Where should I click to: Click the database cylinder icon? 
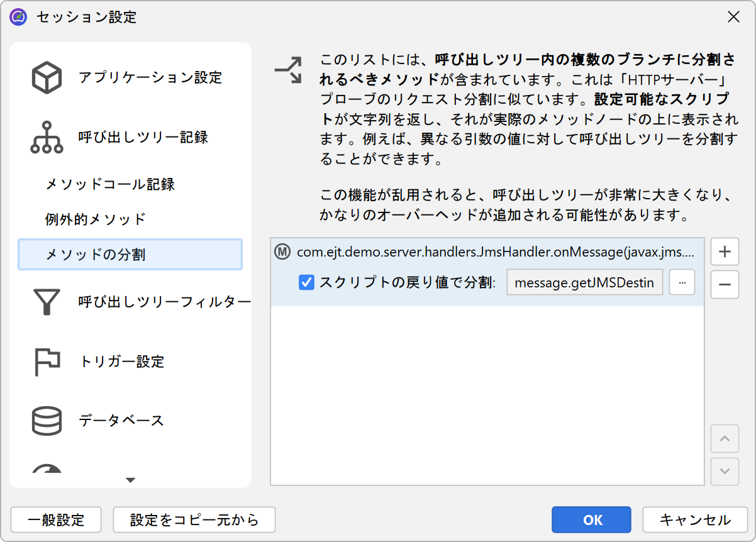(47, 421)
